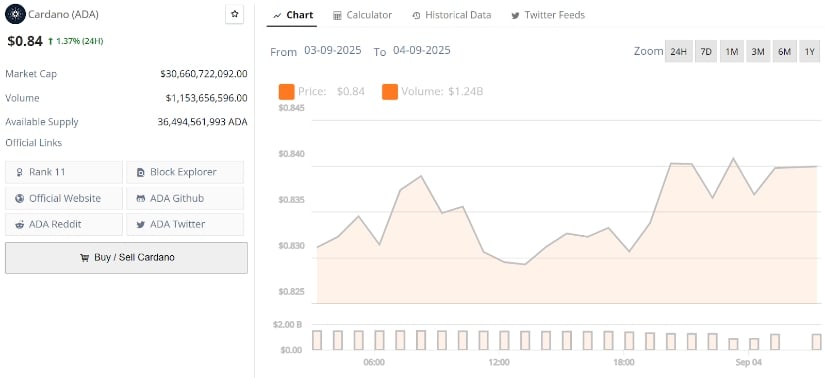The image size is (825, 378).
Task: Click the $2.00 B volume axis label
Action: pyautogui.click(x=287, y=324)
